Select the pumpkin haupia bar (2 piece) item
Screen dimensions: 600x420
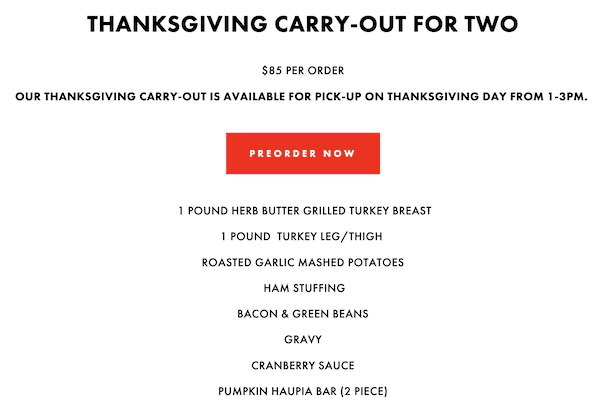click(x=303, y=391)
